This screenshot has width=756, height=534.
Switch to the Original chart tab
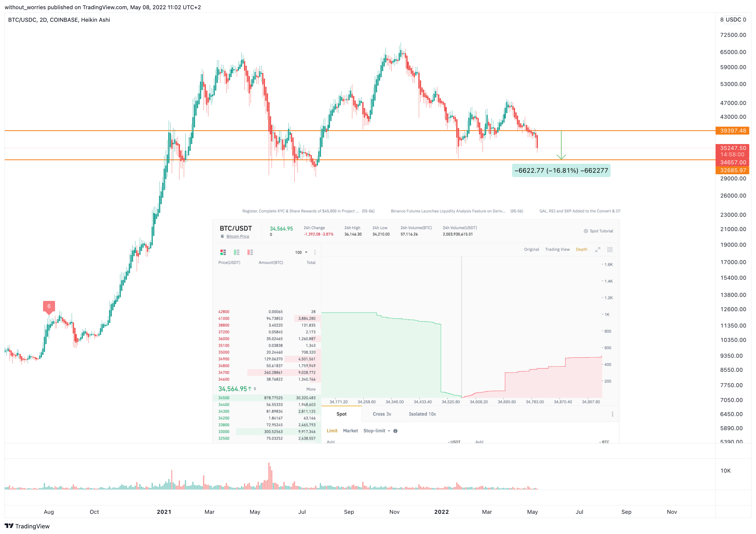531,249
